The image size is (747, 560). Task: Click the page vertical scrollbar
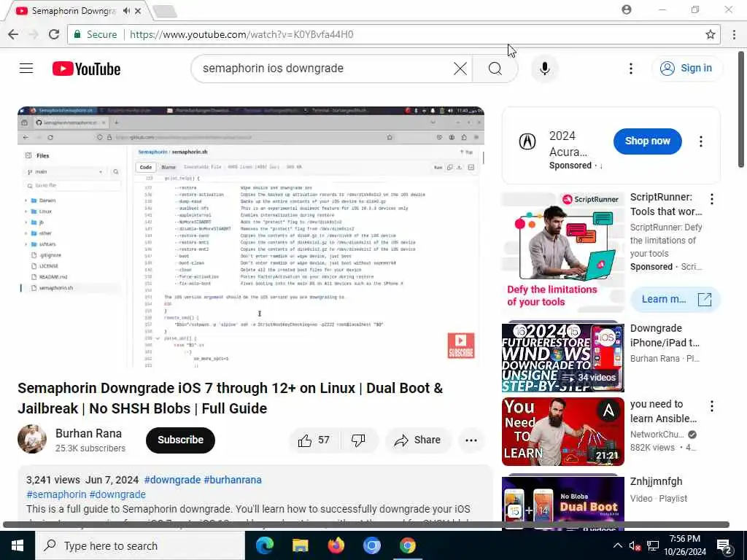[x=741, y=109]
